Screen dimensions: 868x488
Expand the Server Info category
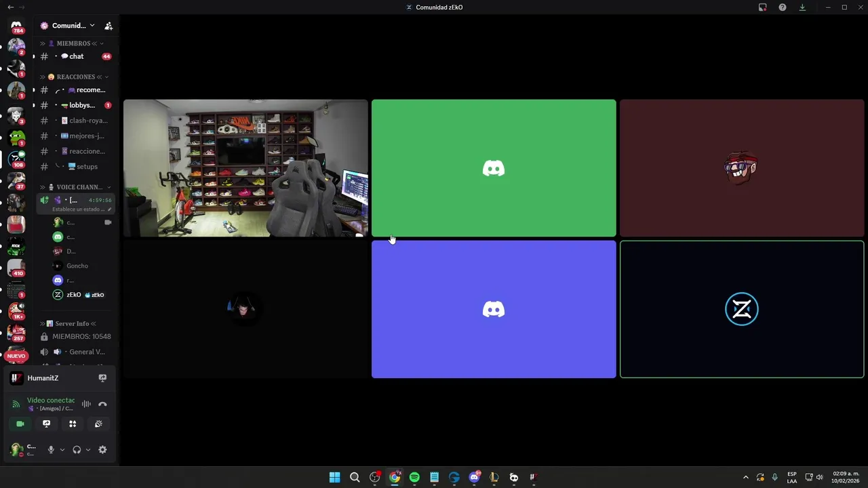pyautogui.click(x=68, y=323)
